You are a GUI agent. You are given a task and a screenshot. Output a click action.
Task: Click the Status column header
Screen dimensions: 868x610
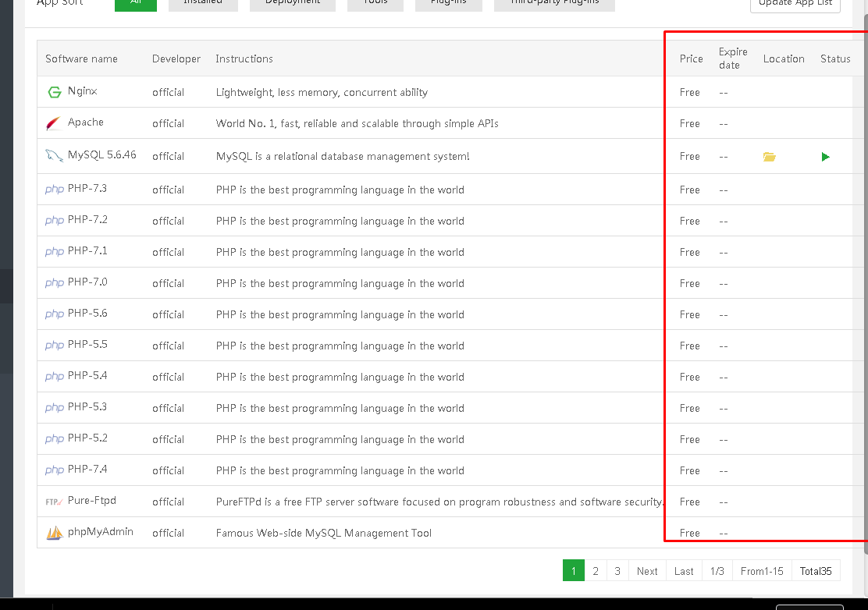[x=835, y=59]
